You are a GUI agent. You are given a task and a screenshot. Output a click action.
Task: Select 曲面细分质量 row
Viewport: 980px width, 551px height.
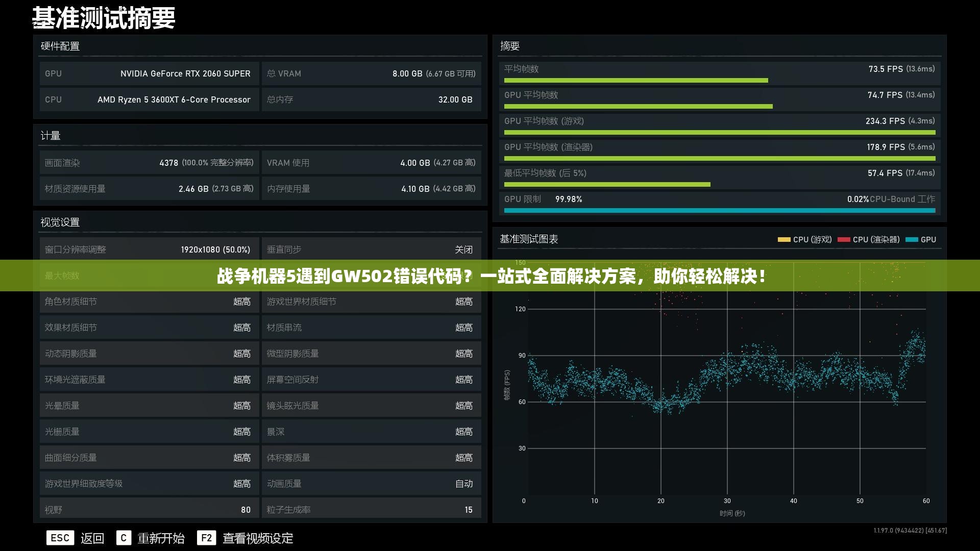tap(150, 458)
